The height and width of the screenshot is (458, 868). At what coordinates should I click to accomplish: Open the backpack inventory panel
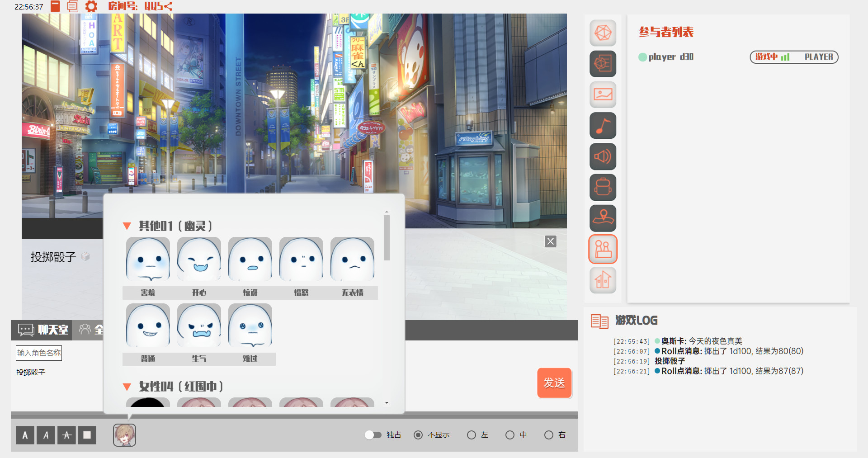click(x=603, y=187)
